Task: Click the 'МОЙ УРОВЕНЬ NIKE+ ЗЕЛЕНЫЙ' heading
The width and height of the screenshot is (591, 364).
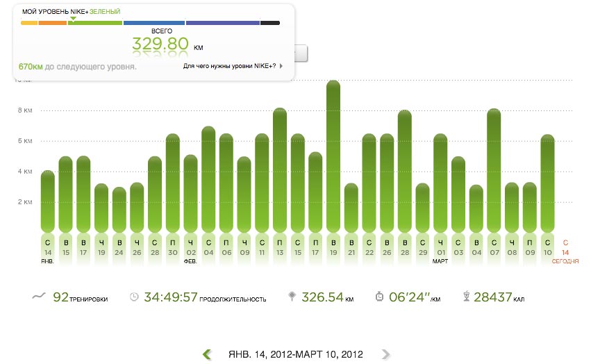Action: tap(72, 12)
